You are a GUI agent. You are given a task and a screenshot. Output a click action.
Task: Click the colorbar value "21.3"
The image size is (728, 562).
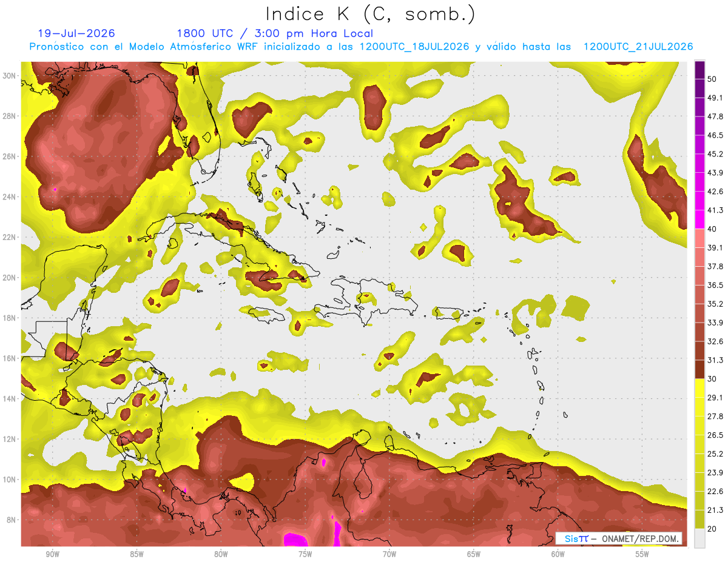[716, 510]
